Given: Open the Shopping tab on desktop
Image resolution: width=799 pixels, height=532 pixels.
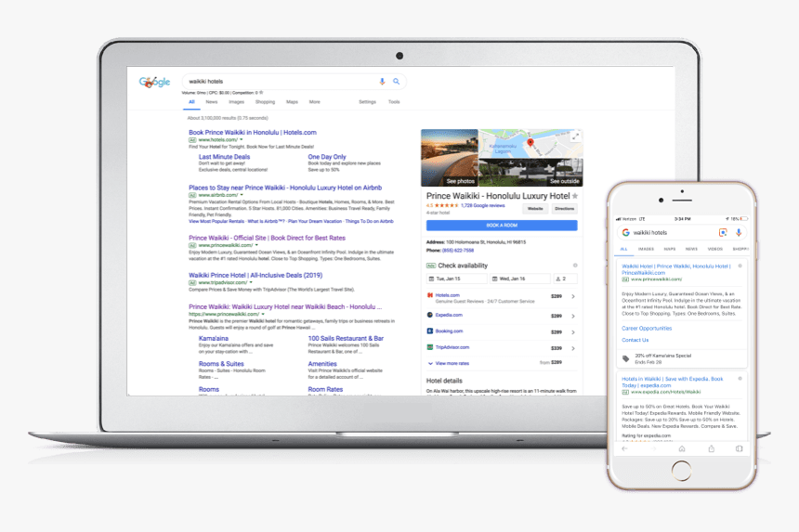Looking at the screenshot, I should (x=265, y=102).
